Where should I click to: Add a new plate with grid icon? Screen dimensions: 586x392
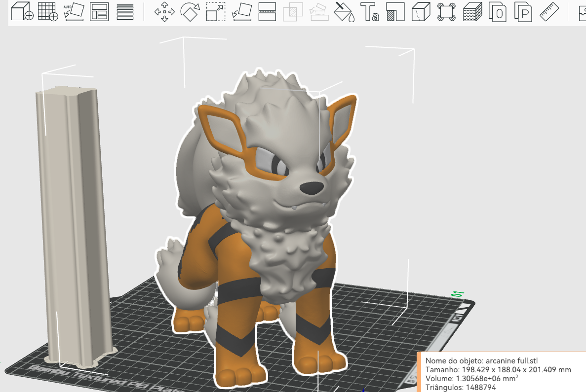(x=48, y=11)
